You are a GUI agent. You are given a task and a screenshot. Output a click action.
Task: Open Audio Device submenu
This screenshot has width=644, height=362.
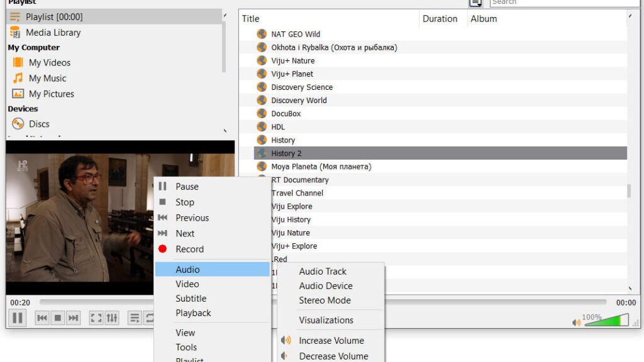[331, 286]
